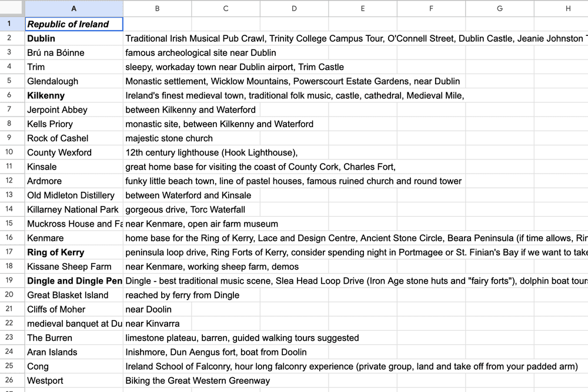Screen dimensions: 588x392
Task: Select column B header
Action: coord(157,8)
